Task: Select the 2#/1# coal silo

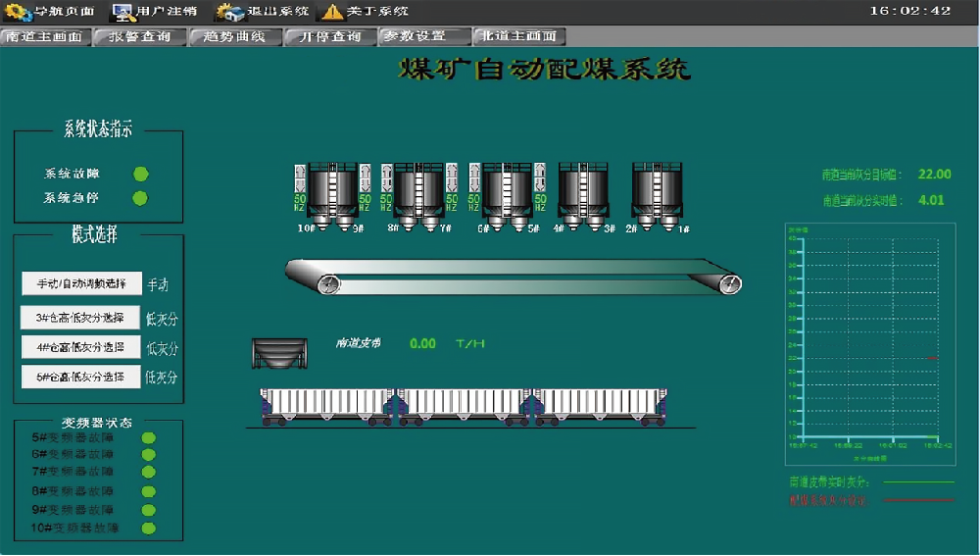Action: coord(657,192)
